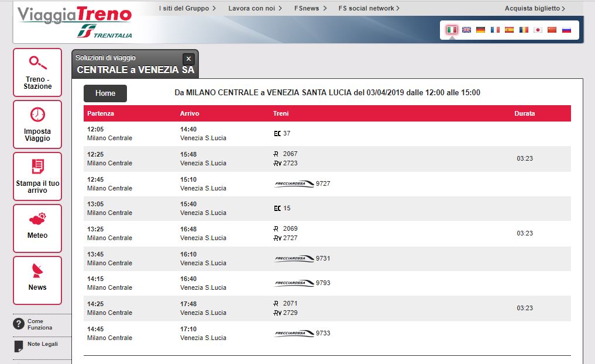Image resolution: width=595 pixels, height=364 pixels.
Task: Switch language to Russian flag
Action: (566, 30)
